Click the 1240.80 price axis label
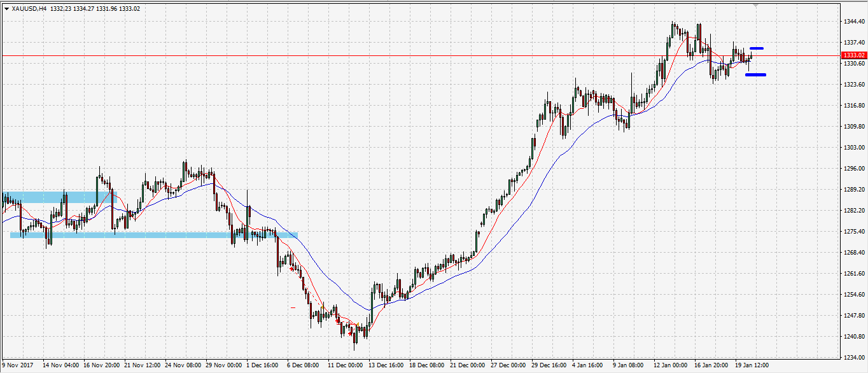868x373 pixels. 853,337
